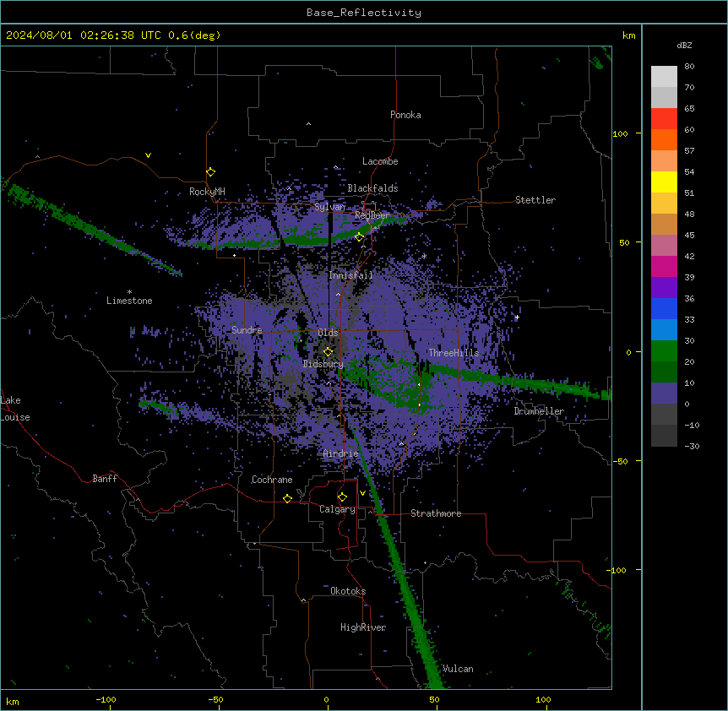Click the yellow diamond marker near RockyMH

click(210, 172)
